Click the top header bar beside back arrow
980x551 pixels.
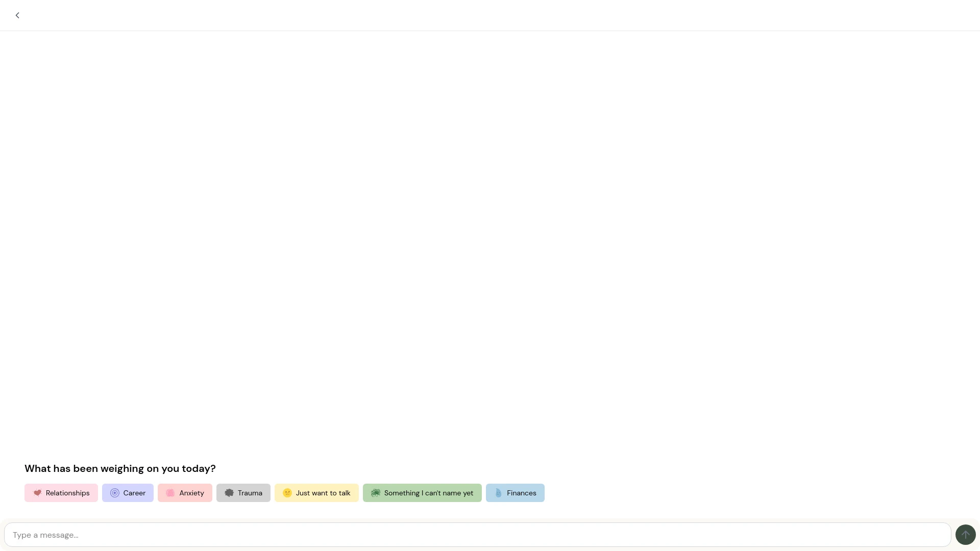tap(490, 15)
